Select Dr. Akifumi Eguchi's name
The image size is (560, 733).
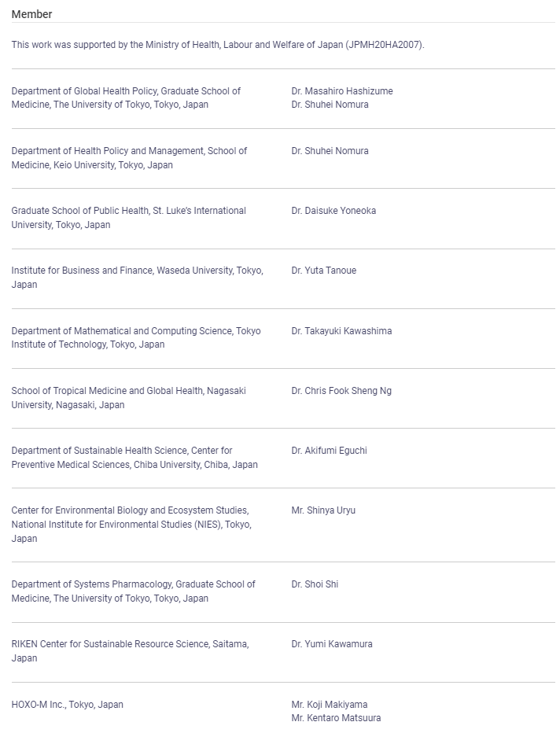click(x=329, y=451)
